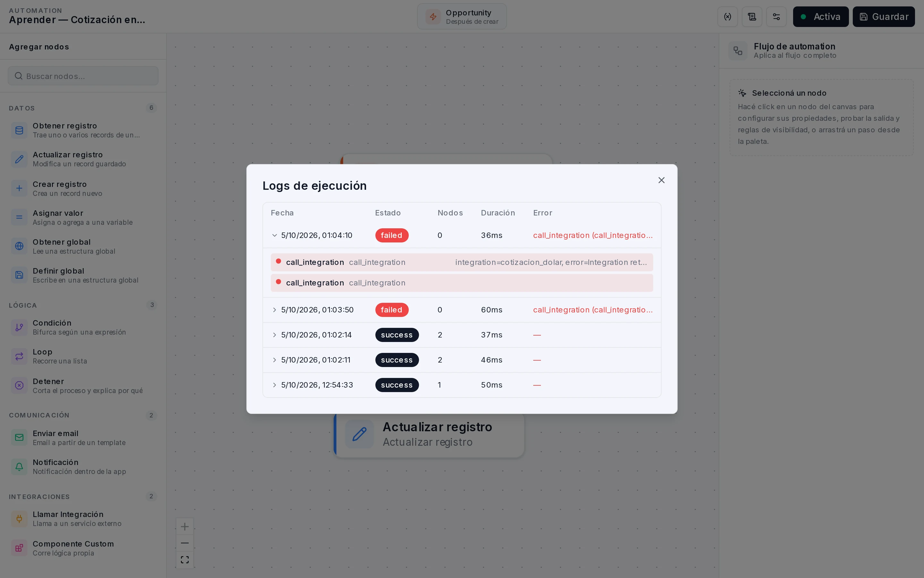The image size is (924, 578).
Task: Open flow settings sliders icon
Action: click(776, 16)
